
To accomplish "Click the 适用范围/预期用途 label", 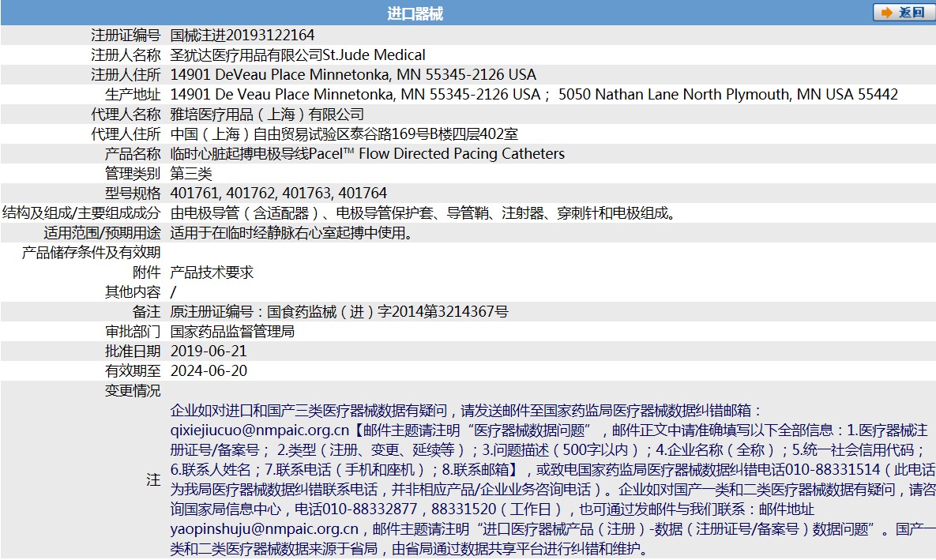I will [x=102, y=232].
